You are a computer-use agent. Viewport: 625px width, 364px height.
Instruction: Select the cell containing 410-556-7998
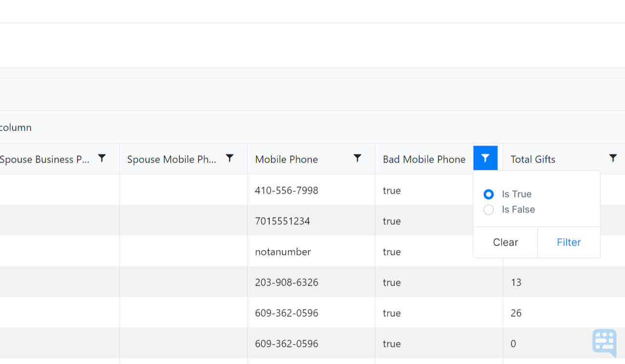[286, 190]
